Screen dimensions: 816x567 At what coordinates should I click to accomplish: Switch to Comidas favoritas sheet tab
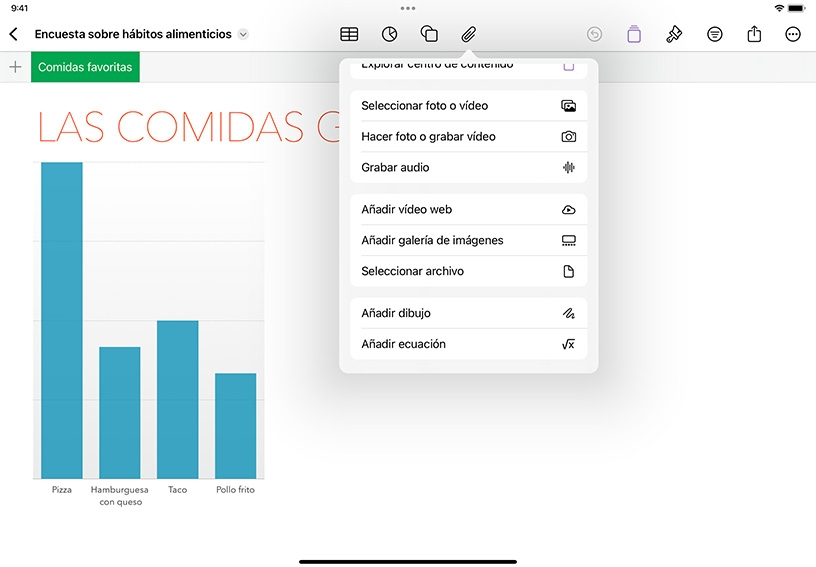pos(85,67)
